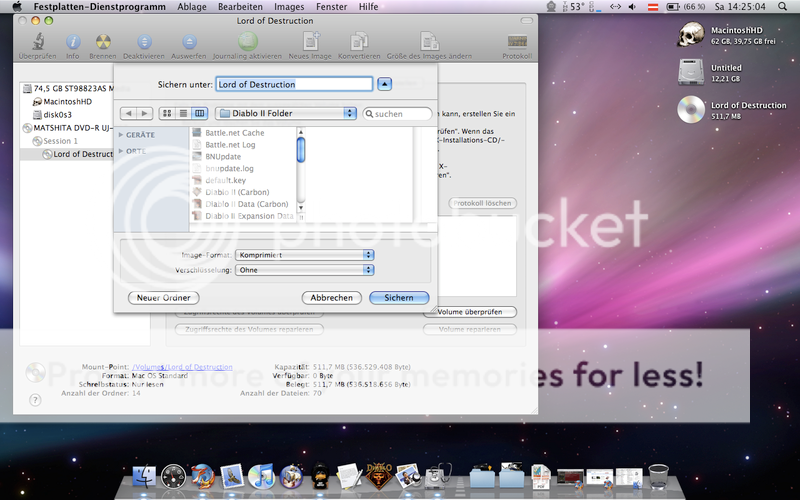
Task: Switch the file browser to icon view
Action: pos(168,114)
